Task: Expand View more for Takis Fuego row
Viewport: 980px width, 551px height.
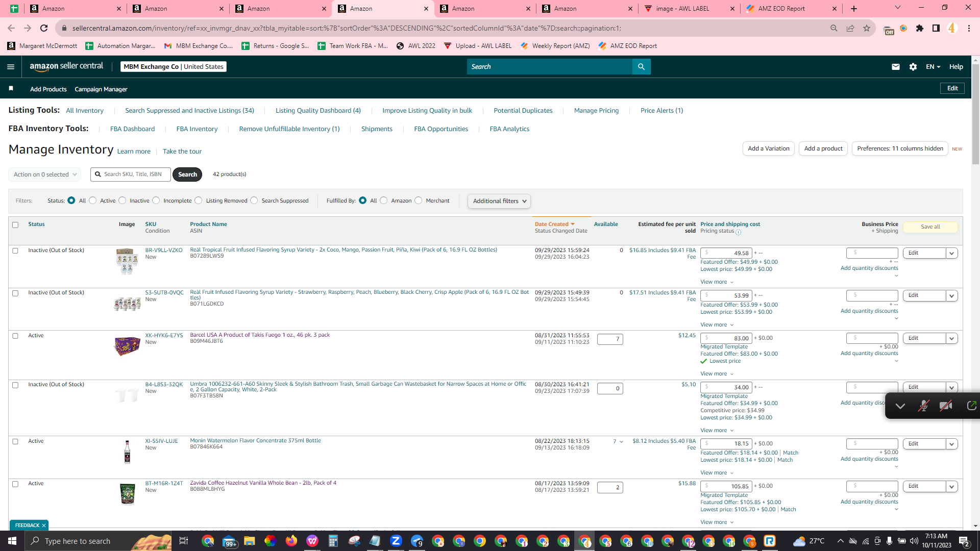Action: click(717, 374)
